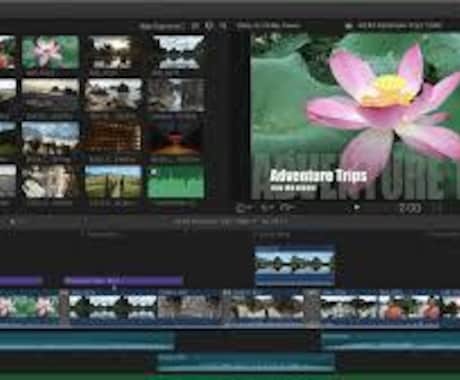Select the dark hillside thumbnail below lotus thumbnail
The image size is (460, 380).
(51, 95)
